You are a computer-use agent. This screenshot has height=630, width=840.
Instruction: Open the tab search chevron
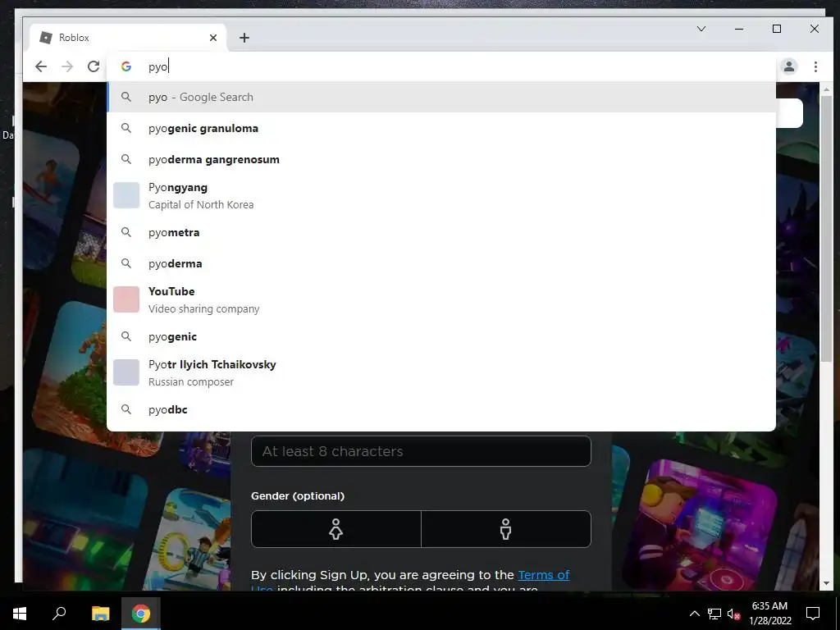701,29
